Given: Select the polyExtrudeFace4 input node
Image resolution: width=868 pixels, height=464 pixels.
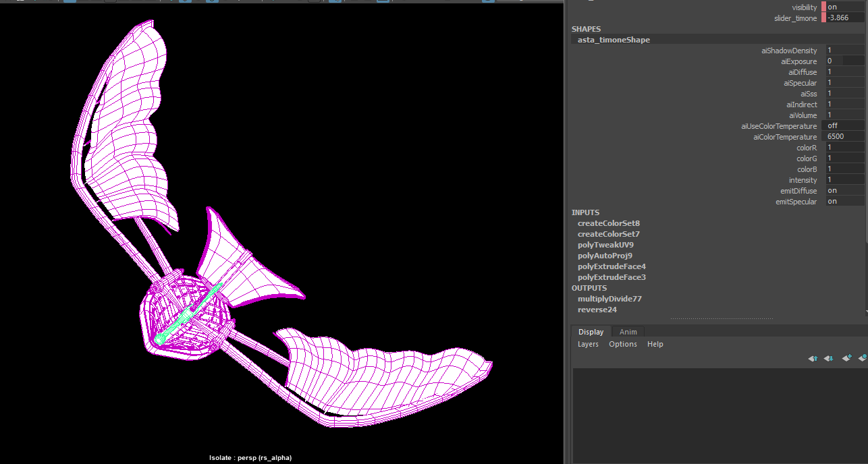Looking at the screenshot, I should click(x=612, y=266).
